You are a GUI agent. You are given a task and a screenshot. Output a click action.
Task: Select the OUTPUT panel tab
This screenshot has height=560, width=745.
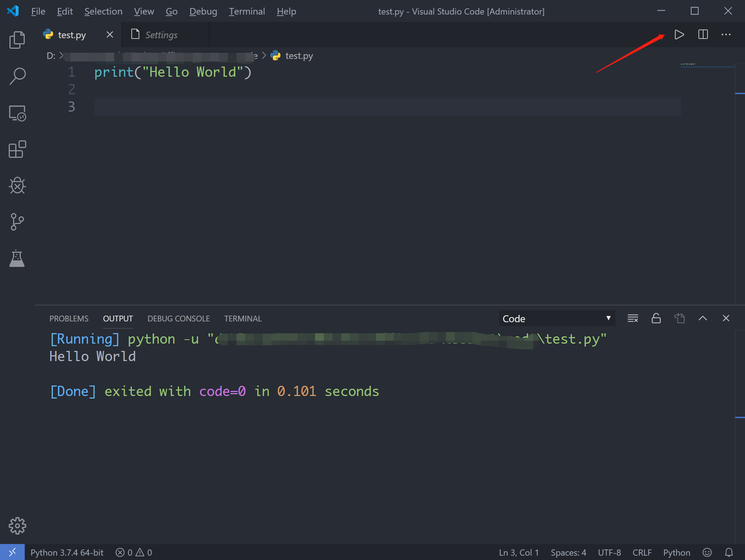click(118, 319)
